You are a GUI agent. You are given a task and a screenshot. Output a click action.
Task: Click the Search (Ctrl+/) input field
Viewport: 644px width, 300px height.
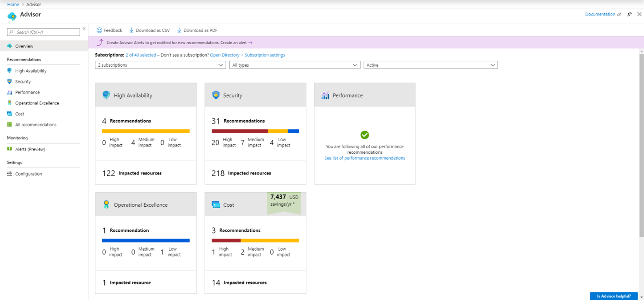[44, 32]
